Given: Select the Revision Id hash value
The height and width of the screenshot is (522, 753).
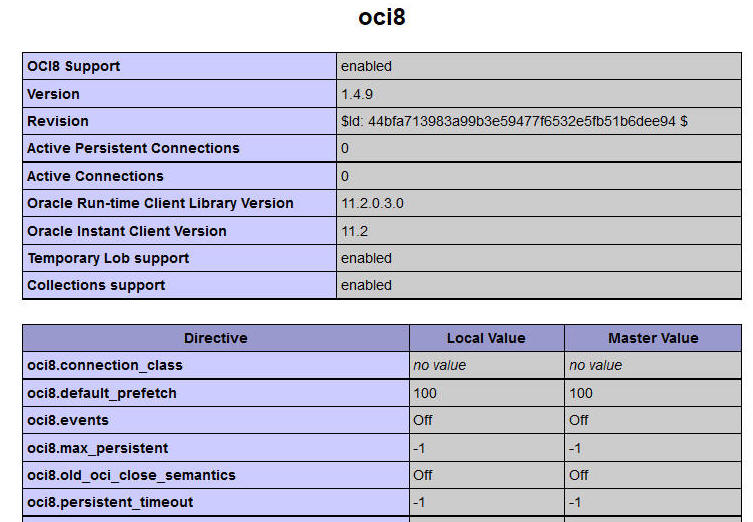Looking at the screenshot, I should click(x=514, y=121).
